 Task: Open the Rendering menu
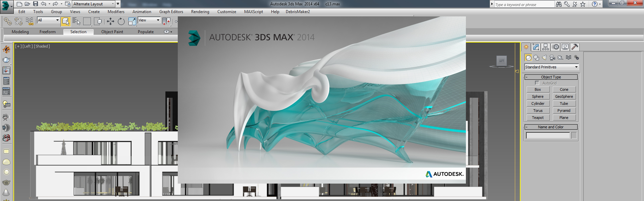pyautogui.click(x=200, y=12)
